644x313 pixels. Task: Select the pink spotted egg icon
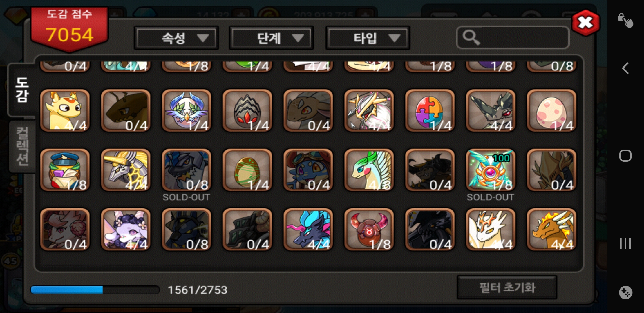coord(551,110)
